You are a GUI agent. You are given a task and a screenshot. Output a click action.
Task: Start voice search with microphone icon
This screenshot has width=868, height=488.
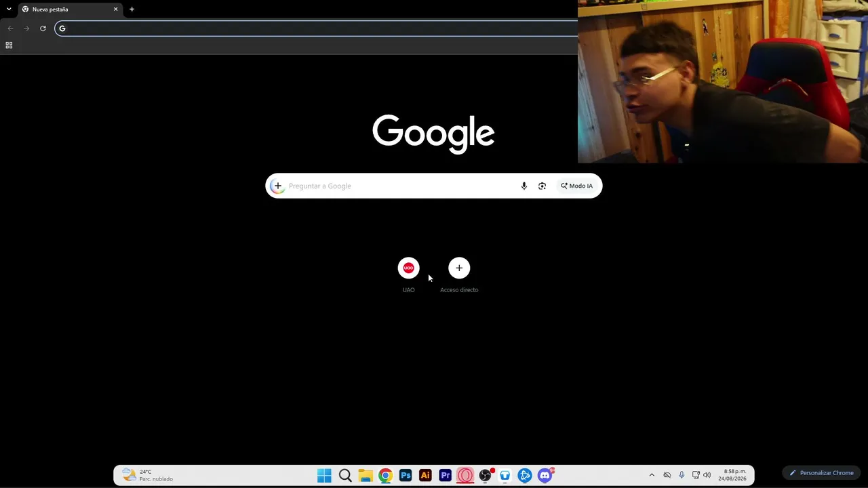tap(524, 186)
